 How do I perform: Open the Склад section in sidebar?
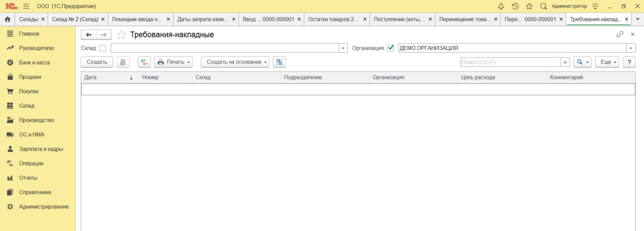pyautogui.click(x=27, y=106)
